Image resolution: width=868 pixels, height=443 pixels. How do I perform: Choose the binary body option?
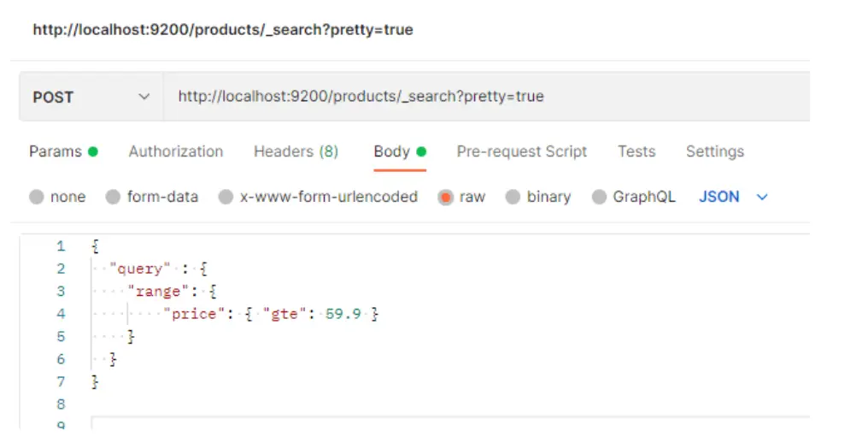513,197
